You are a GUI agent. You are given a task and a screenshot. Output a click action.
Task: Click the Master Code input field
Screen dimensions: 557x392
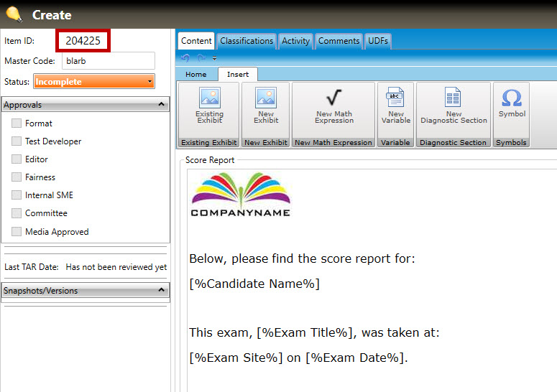108,61
